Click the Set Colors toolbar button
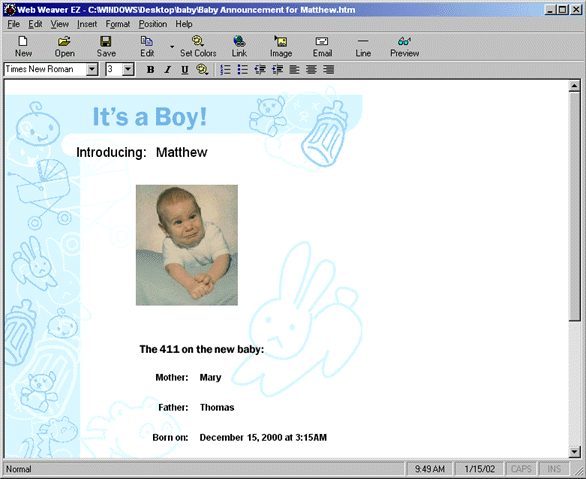586x479 pixels. pos(198,46)
